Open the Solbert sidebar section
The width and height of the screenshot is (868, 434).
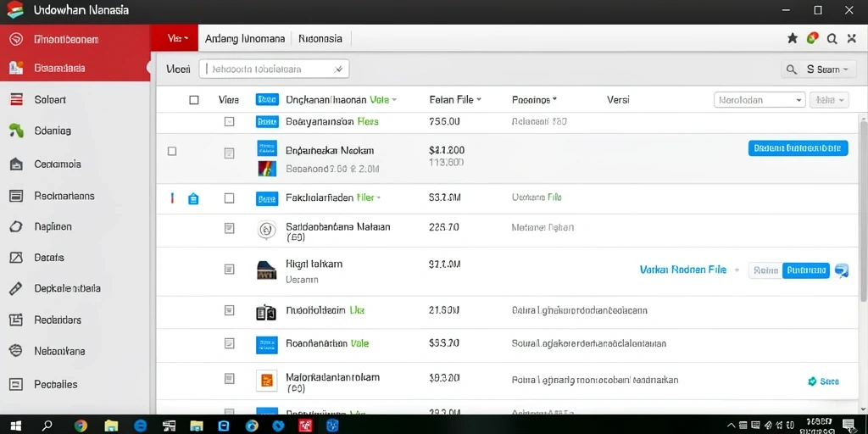point(50,100)
